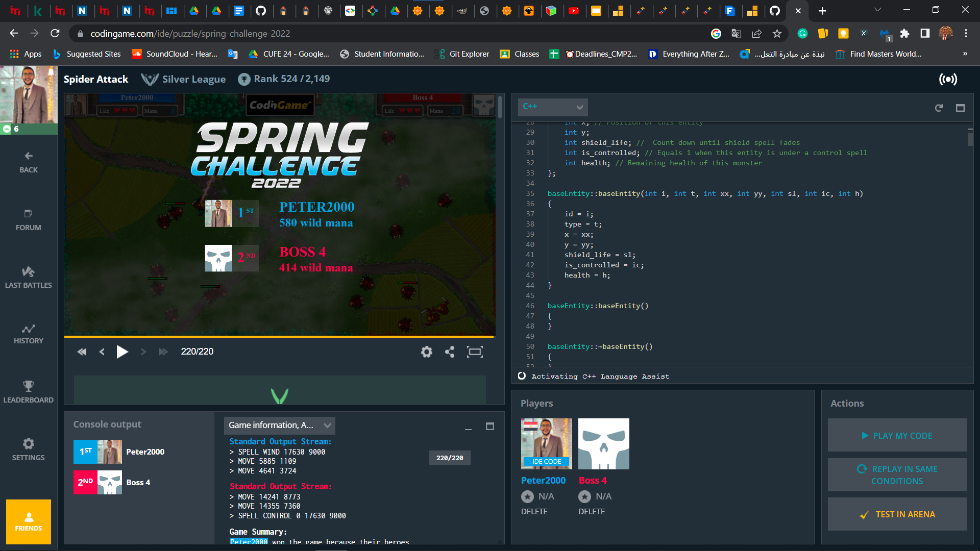Screen dimensions: 980x551
Task: Open the LEADERBOARD trophy item
Action: (x=29, y=392)
